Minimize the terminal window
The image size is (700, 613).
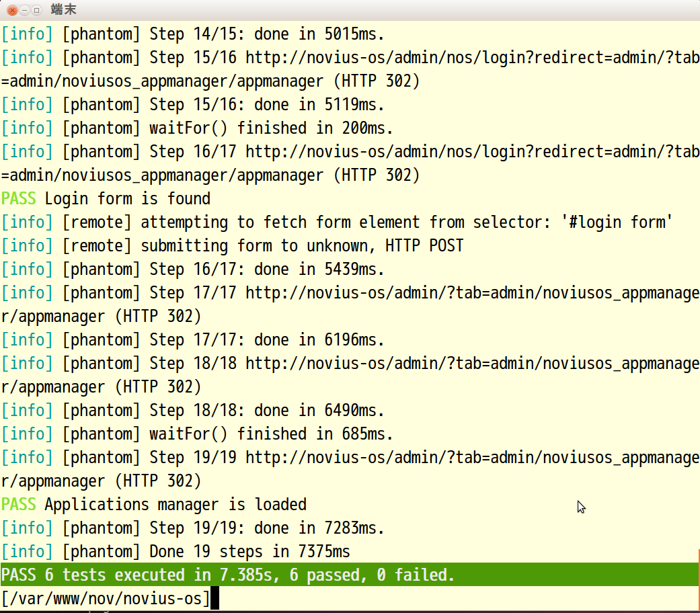click(25, 10)
